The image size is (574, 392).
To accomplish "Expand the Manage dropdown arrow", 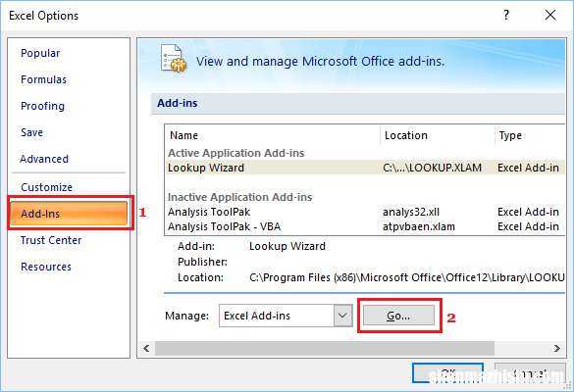I will click(x=342, y=316).
